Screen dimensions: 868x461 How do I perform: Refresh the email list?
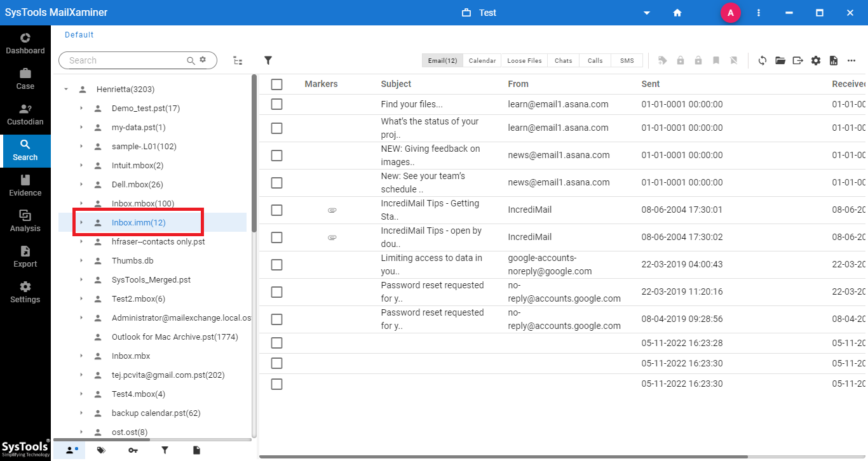click(763, 60)
